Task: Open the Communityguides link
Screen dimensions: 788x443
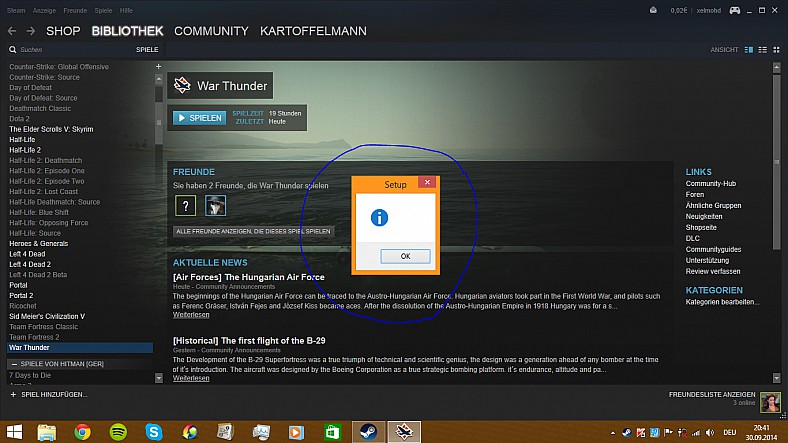Action: click(x=713, y=250)
